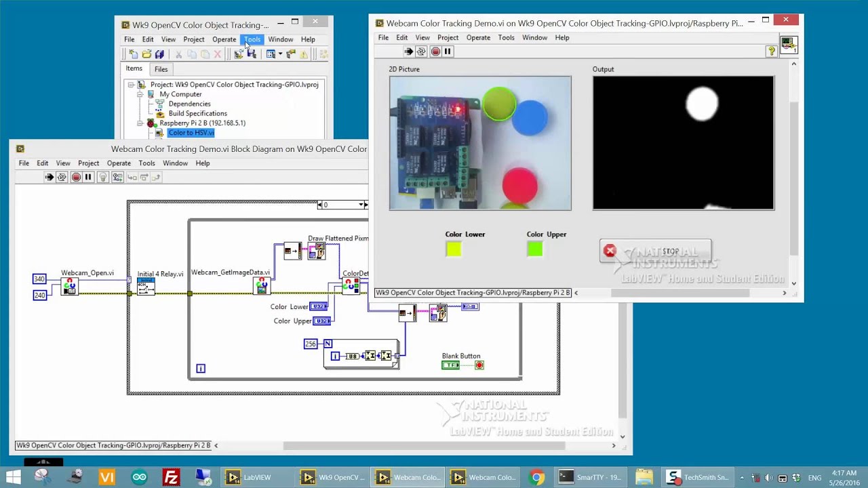Click the 256 loop count constant

click(x=311, y=344)
